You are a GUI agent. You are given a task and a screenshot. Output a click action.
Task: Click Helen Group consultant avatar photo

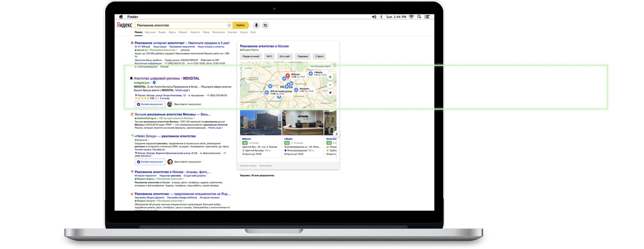[170, 162]
